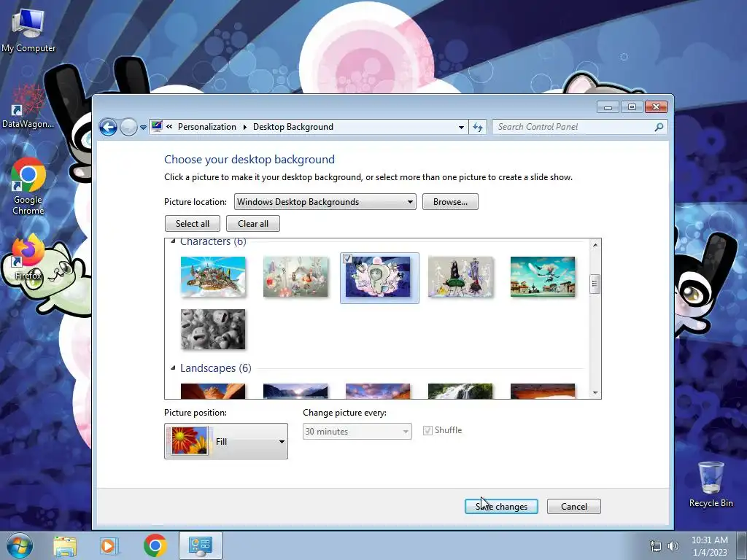The image size is (747, 560).
Task: Launch Google Chrome from the desktop
Action: pyautogui.click(x=28, y=186)
